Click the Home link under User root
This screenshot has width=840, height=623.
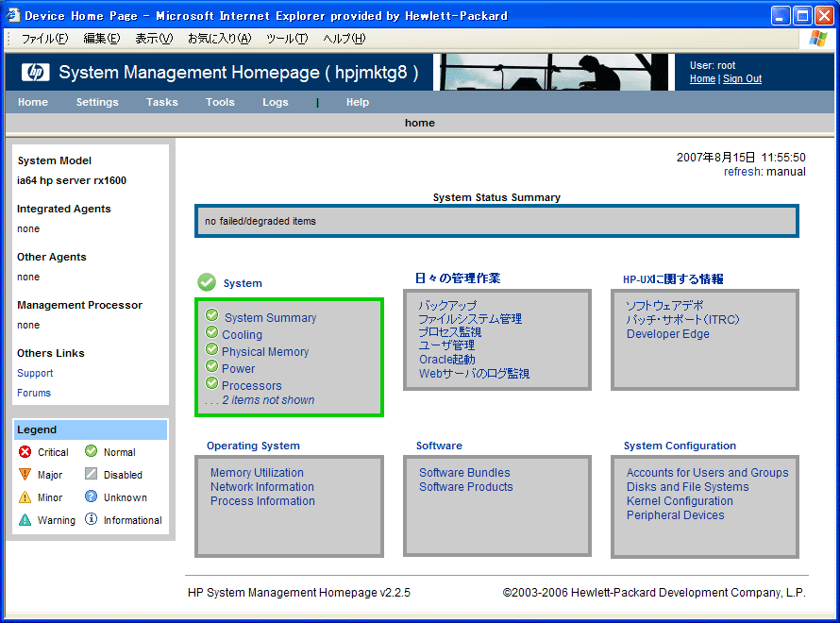click(702, 78)
